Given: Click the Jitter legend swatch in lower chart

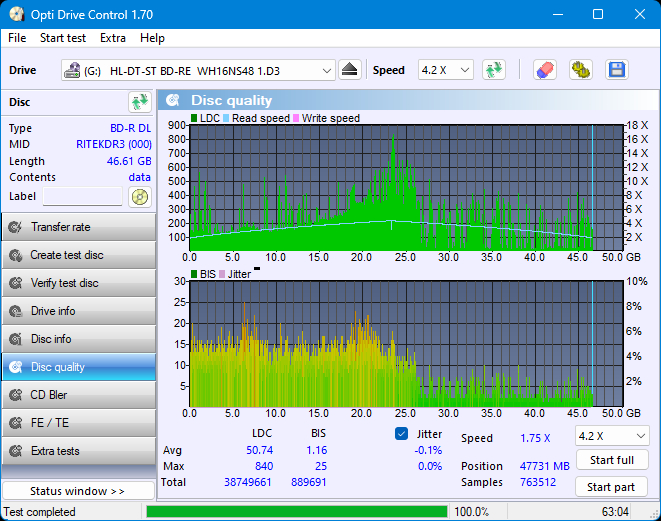Looking at the screenshot, I should (x=222, y=274).
